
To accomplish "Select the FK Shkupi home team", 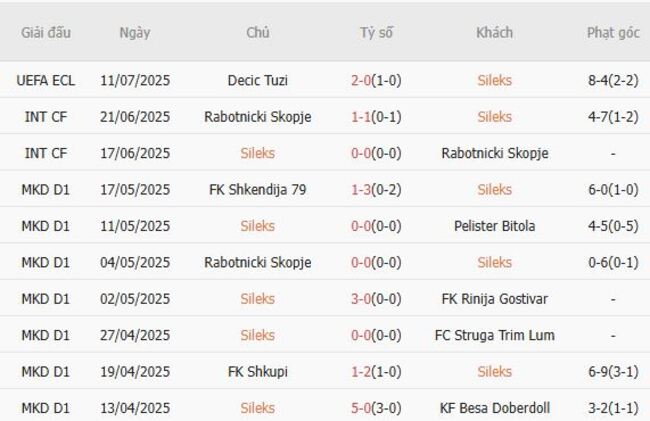I will 257,372.
